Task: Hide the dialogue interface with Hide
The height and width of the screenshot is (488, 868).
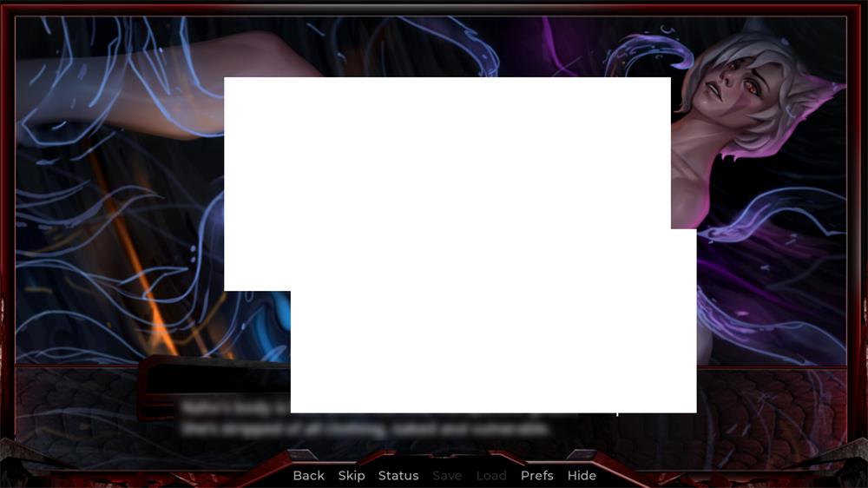Action: (x=582, y=476)
